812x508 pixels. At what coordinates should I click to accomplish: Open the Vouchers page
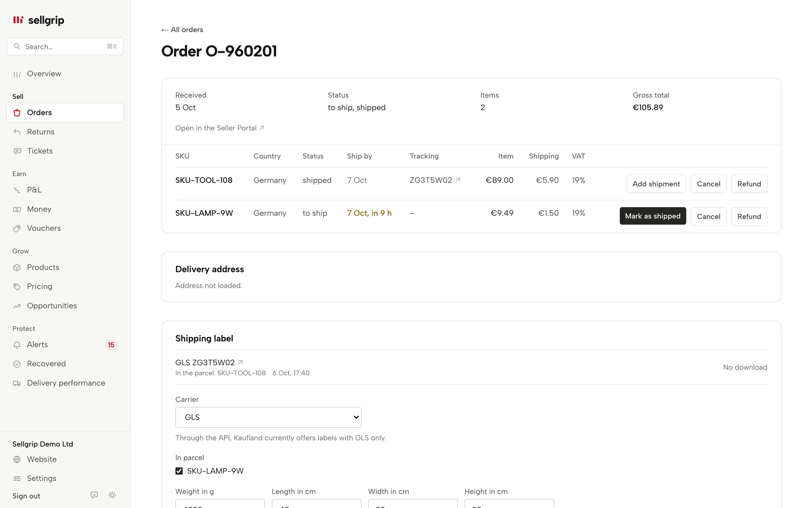pyautogui.click(x=65, y=229)
